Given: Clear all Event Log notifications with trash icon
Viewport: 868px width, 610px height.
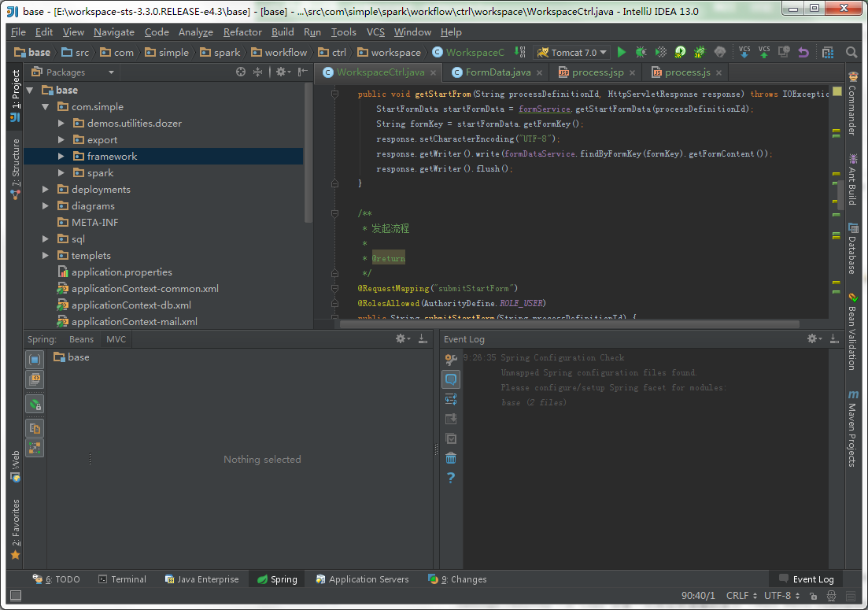Looking at the screenshot, I should click(451, 458).
